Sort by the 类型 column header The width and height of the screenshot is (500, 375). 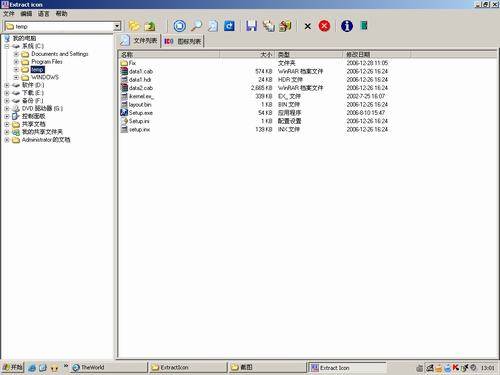309,54
